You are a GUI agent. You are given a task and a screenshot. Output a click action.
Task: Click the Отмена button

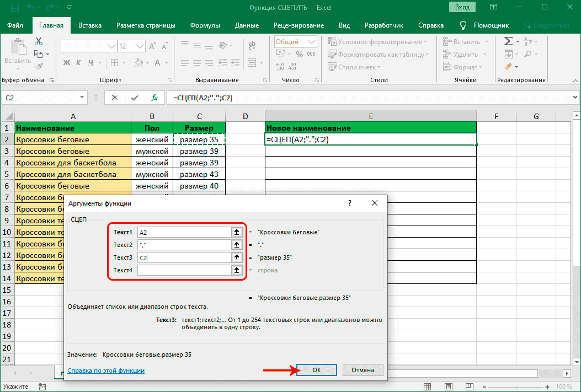click(363, 370)
